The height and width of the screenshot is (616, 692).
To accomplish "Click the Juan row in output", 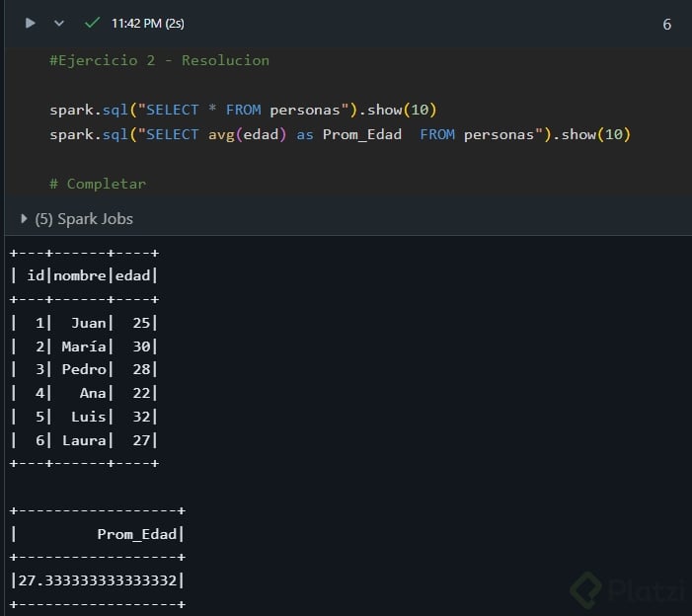I will [84, 323].
